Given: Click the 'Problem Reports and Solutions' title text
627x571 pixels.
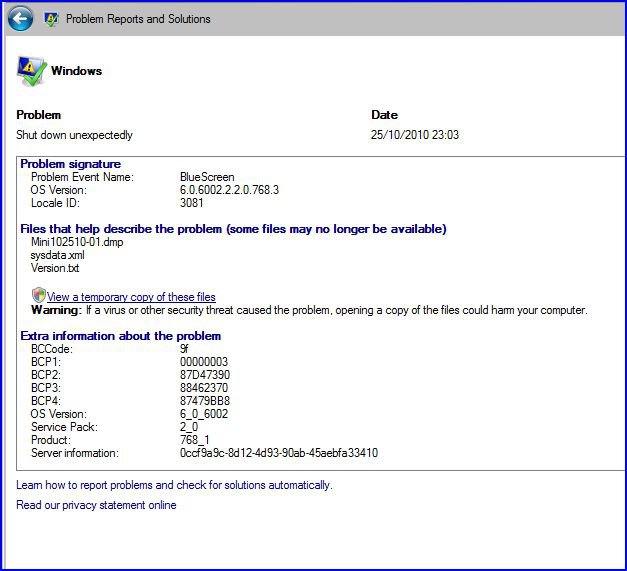Looking at the screenshot, I should coord(138,19).
